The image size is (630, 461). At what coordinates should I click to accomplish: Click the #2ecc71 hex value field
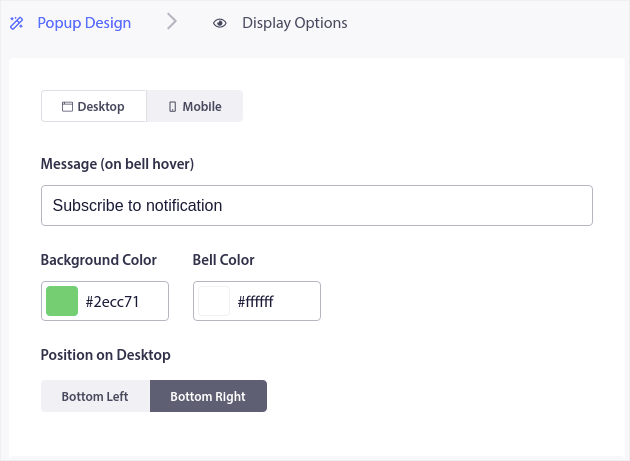click(x=122, y=301)
